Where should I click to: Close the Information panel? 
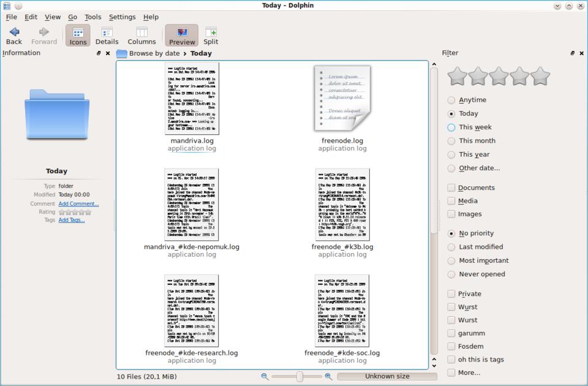tap(108, 53)
